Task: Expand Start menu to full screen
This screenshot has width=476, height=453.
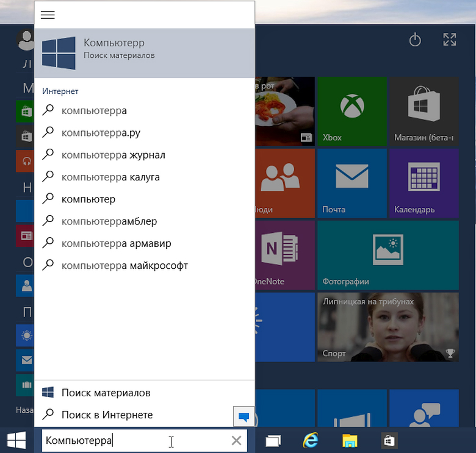Action: tap(450, 40)
